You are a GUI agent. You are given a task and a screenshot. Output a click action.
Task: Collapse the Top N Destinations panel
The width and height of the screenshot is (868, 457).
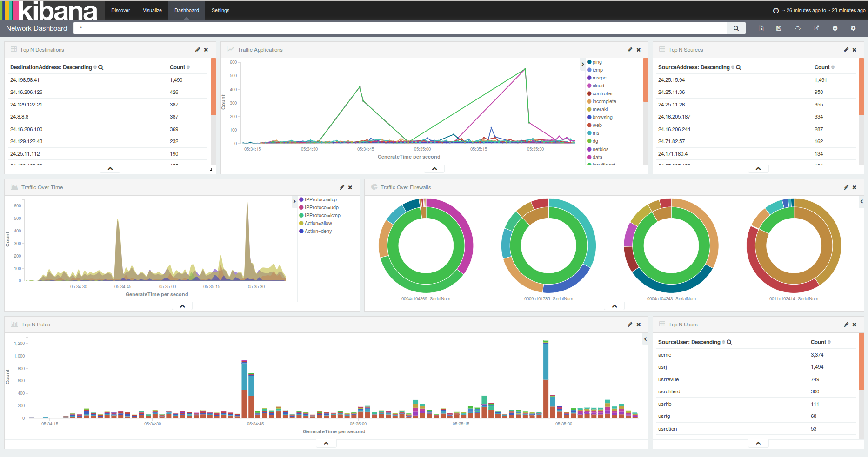pos(110,168)
